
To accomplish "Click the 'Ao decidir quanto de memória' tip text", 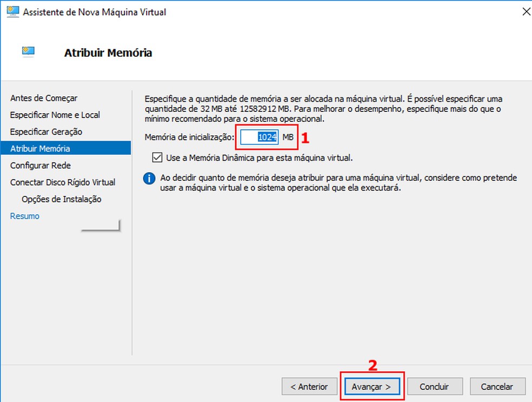I will [x=338, y=183].
